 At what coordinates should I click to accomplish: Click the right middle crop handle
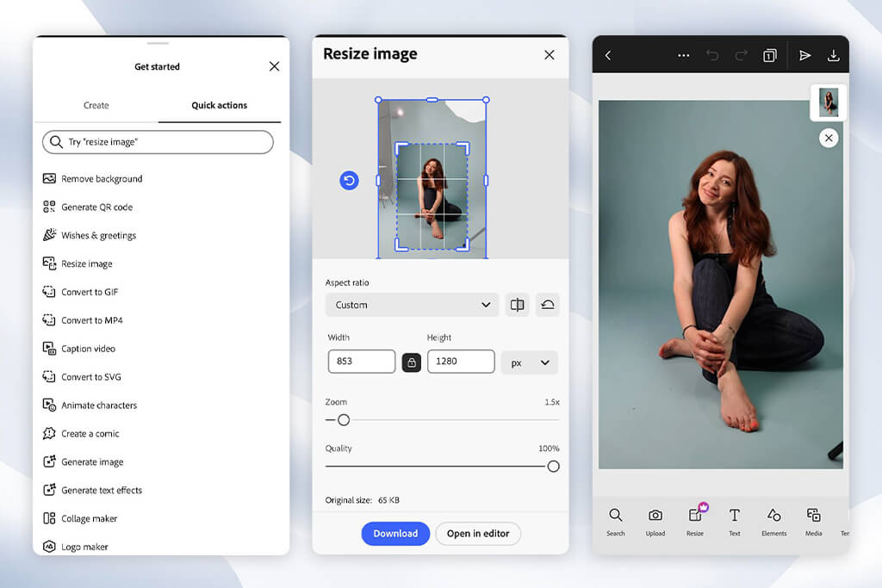486,181
